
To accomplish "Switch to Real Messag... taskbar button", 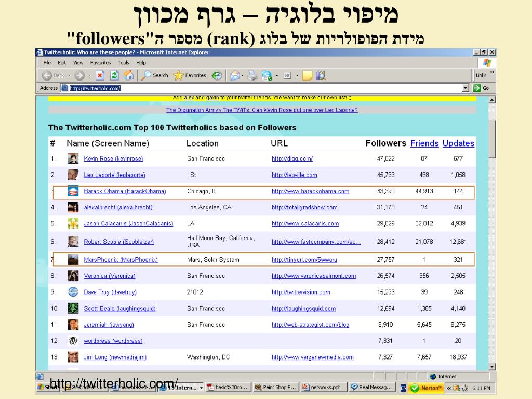I will [371, 387].
